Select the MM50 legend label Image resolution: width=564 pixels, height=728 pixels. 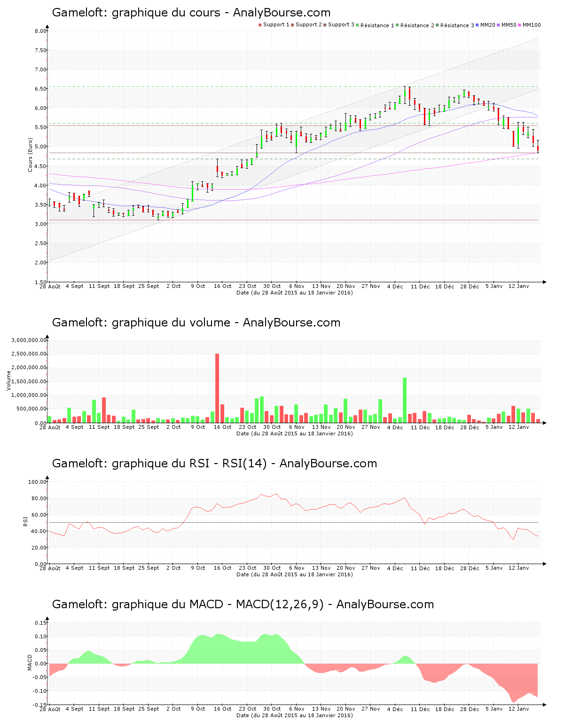509,25
